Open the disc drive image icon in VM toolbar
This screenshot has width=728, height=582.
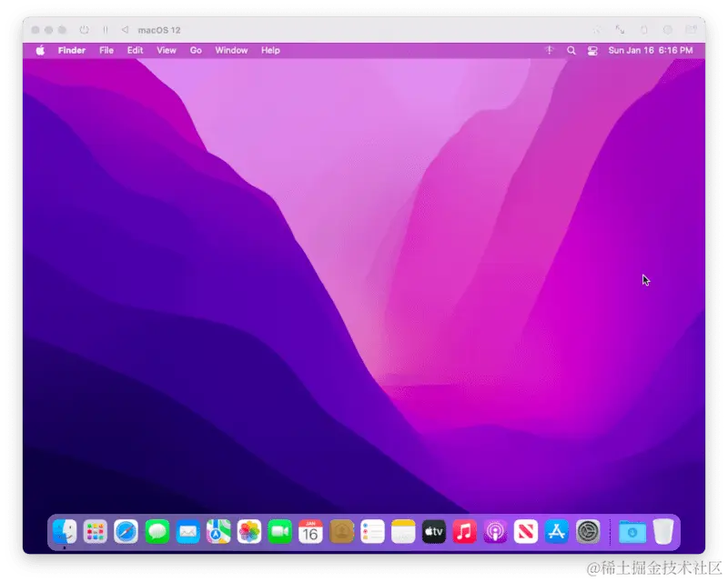coord(668,30)
